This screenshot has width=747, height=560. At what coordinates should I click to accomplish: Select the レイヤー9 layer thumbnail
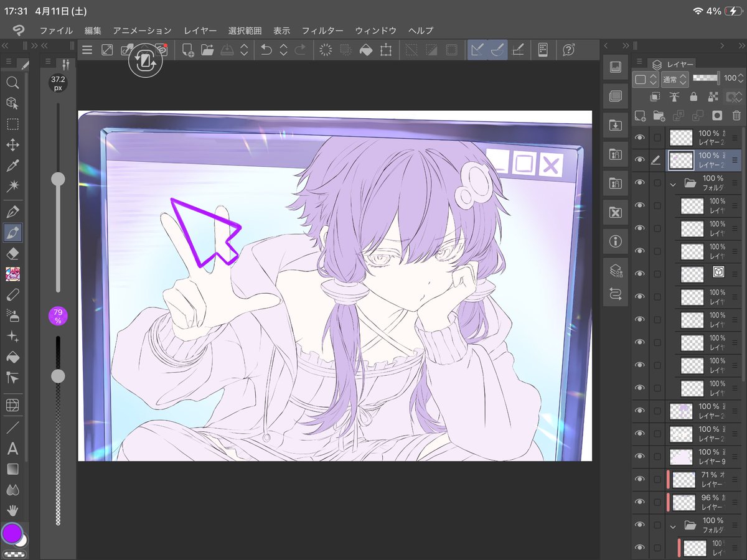click(x=680, y=456)
